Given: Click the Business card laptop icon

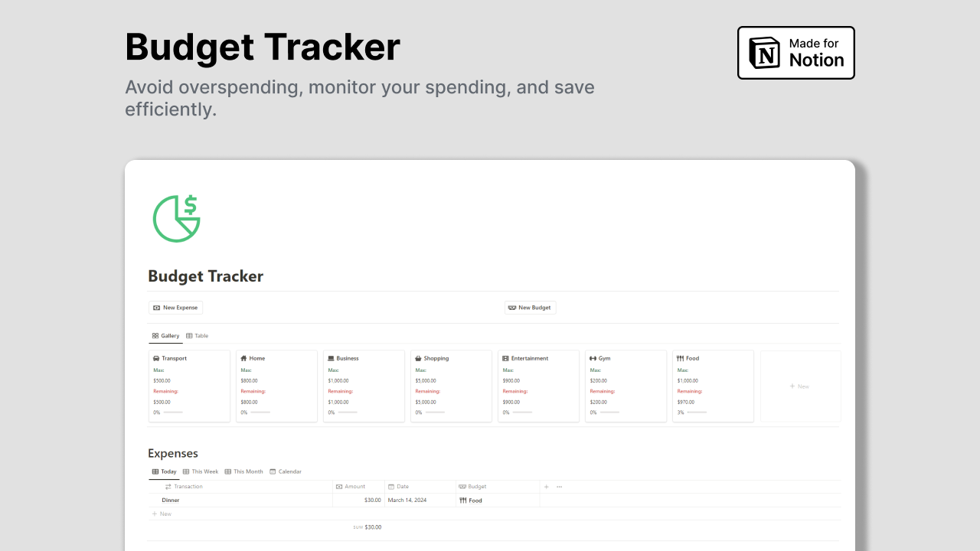Looking at the screenshot, I should (x=331, y=358).
